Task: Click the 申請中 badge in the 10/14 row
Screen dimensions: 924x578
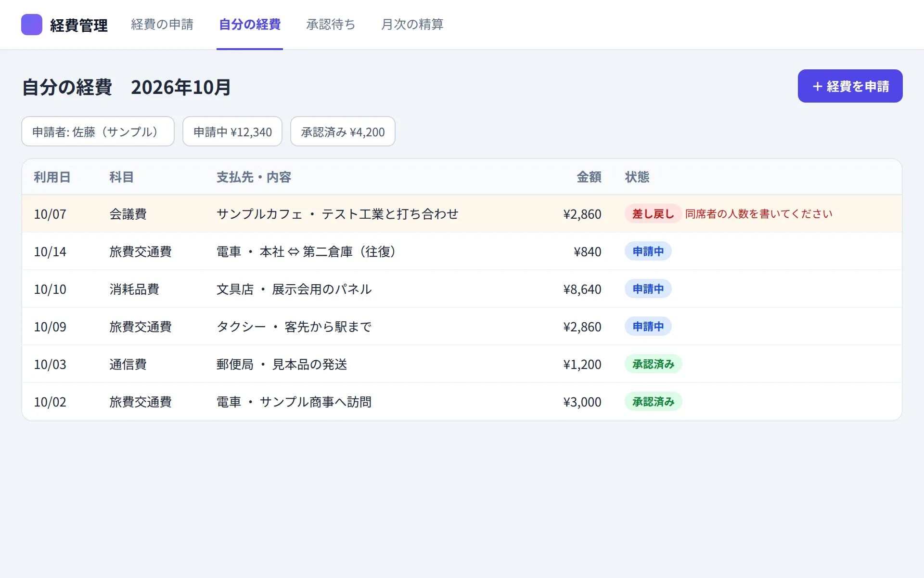Action: (648, 251)
